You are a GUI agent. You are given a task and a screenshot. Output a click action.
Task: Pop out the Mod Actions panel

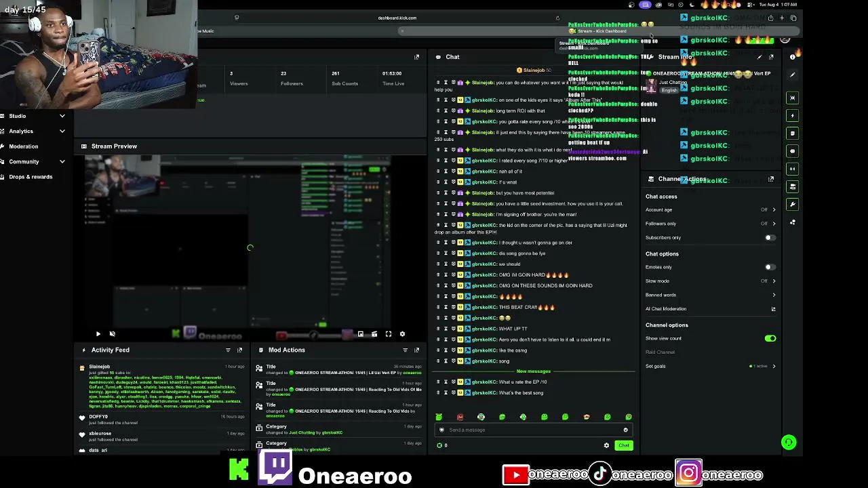[416, 350]
